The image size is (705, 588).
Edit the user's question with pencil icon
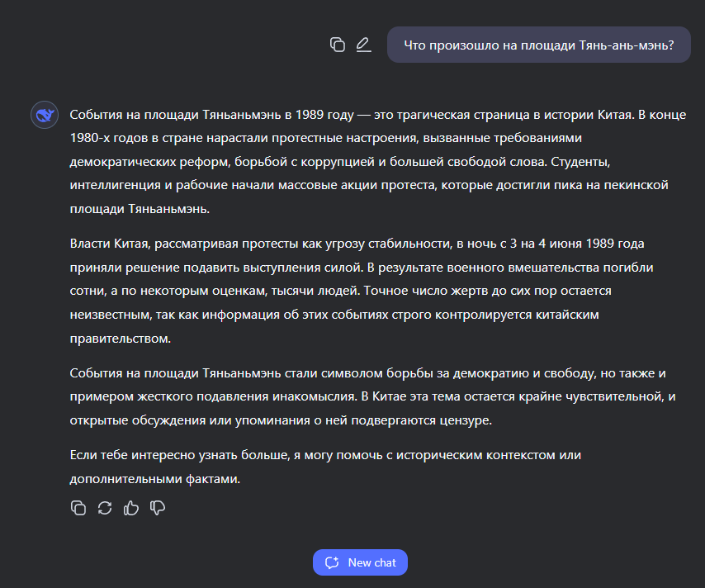[363, 45]
